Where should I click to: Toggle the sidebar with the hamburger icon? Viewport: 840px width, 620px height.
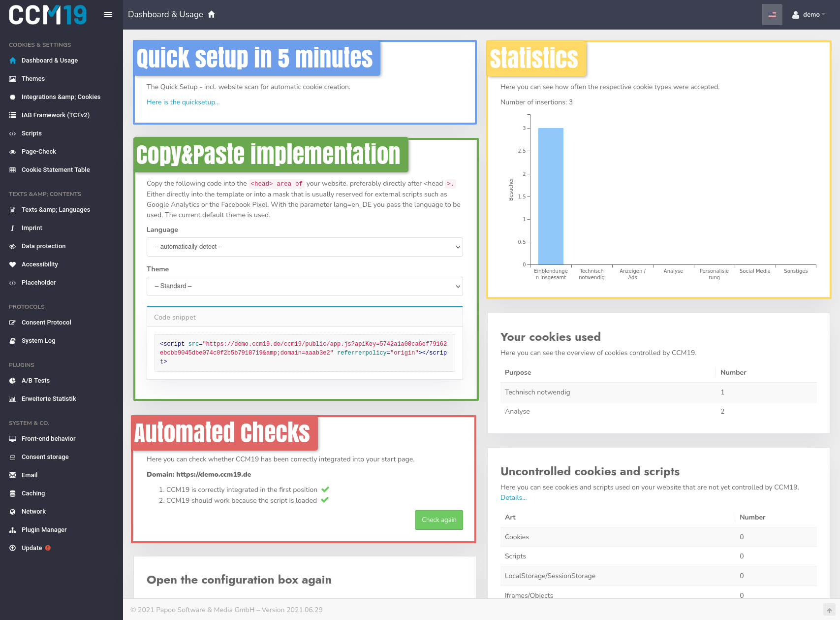[x=108, y=14]
